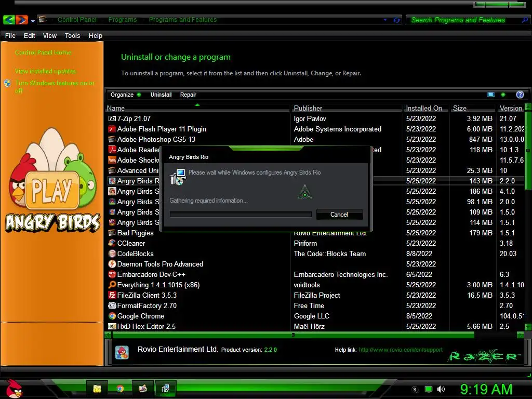Click the taskbar volume speaker icon
Screen dimensions: 532x399
point(441,389)
